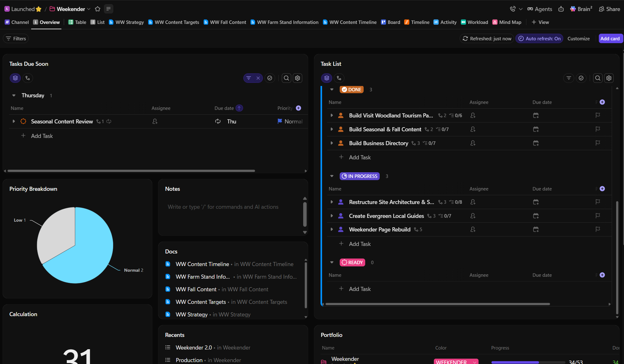Viewport: 624px width, 364px height.
Task: Toggle Auto refresh On button
Action: (x=539, y=38)
